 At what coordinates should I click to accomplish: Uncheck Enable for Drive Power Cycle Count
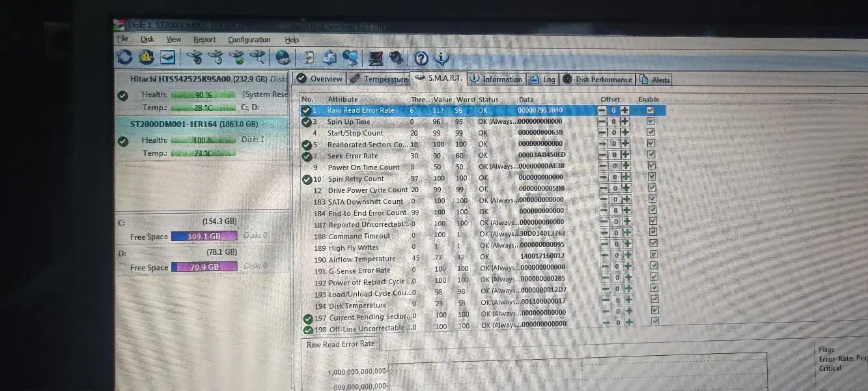(651, 188)
